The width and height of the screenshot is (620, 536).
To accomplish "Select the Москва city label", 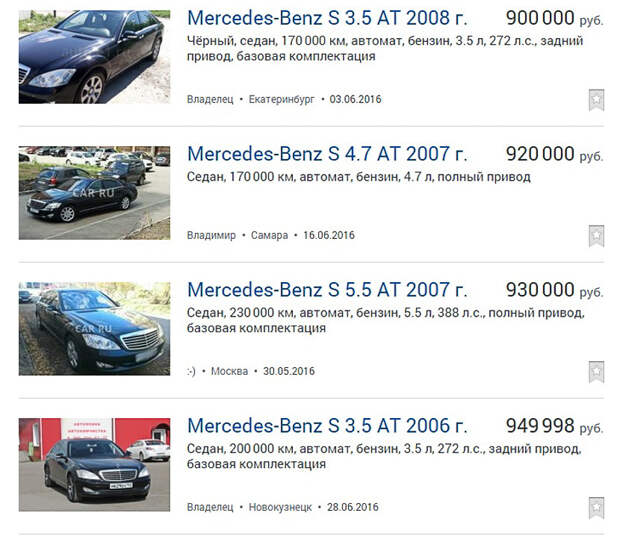I will pos(229,372).
